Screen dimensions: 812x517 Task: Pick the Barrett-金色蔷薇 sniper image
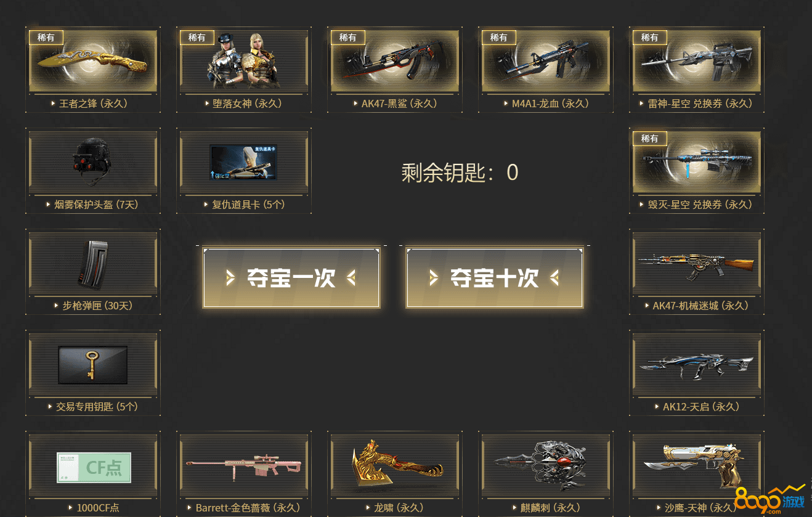244,465
